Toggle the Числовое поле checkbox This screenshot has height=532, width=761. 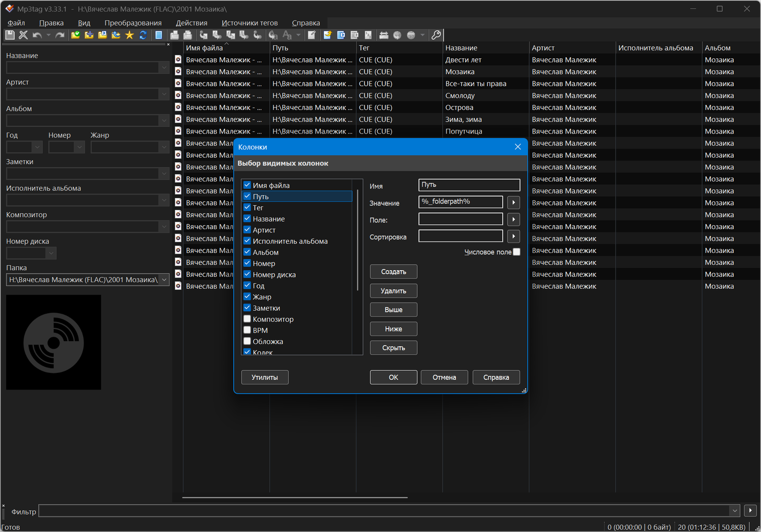tap(516, 252)
